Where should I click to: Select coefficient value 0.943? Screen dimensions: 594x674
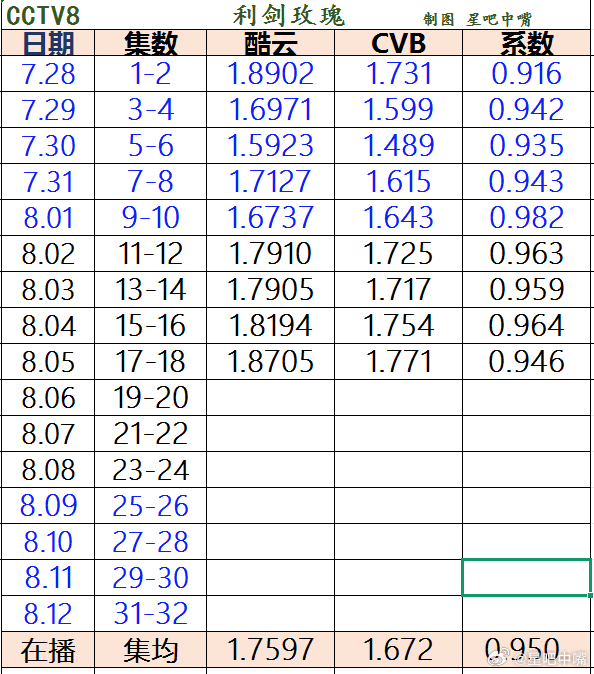[x=527, y=181]
